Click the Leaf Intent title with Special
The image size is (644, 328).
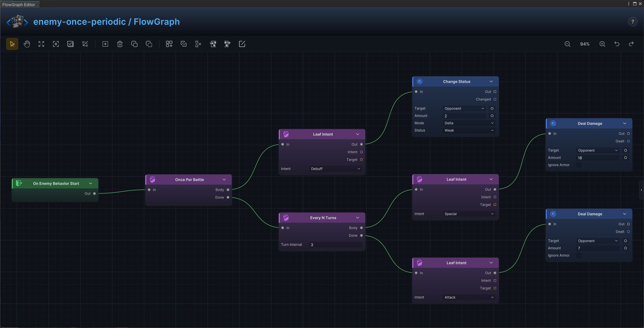456,179
